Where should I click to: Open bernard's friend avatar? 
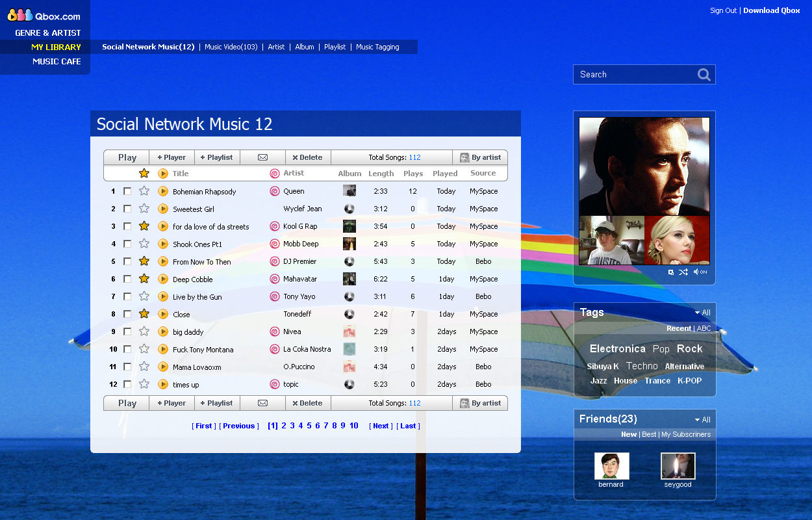pos(611,466)
